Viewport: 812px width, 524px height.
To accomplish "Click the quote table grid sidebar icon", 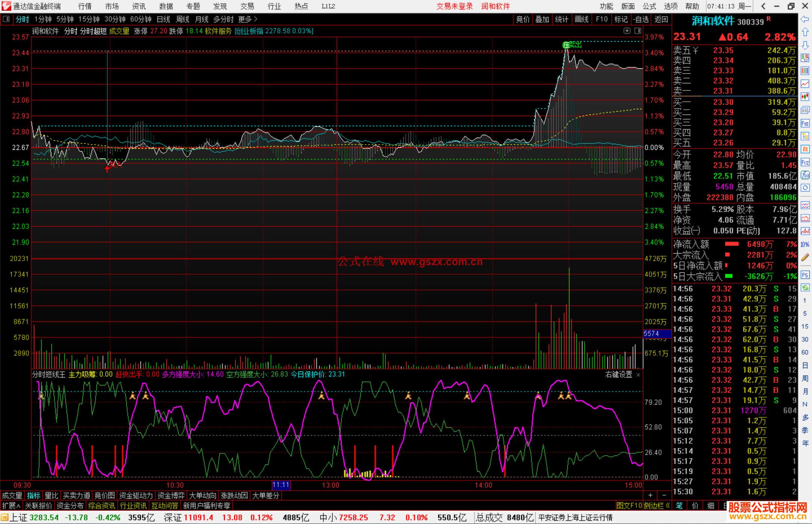I will (x=805, y=71).
